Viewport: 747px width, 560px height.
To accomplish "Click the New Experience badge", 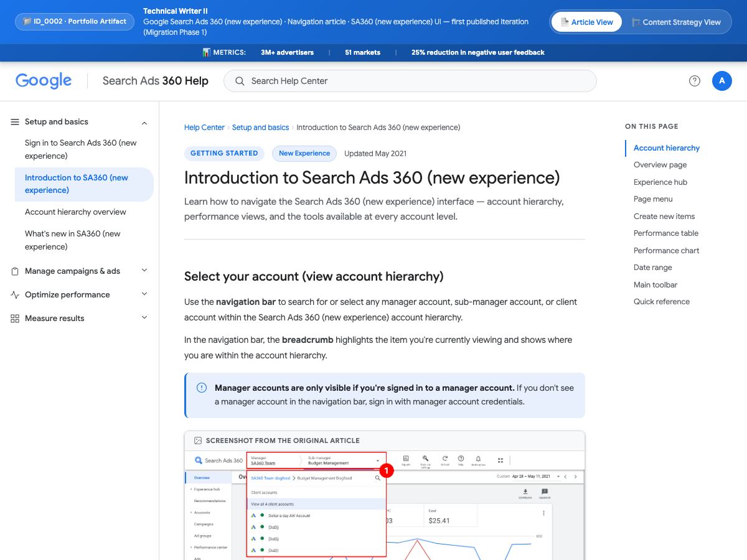I will point(304,154).
